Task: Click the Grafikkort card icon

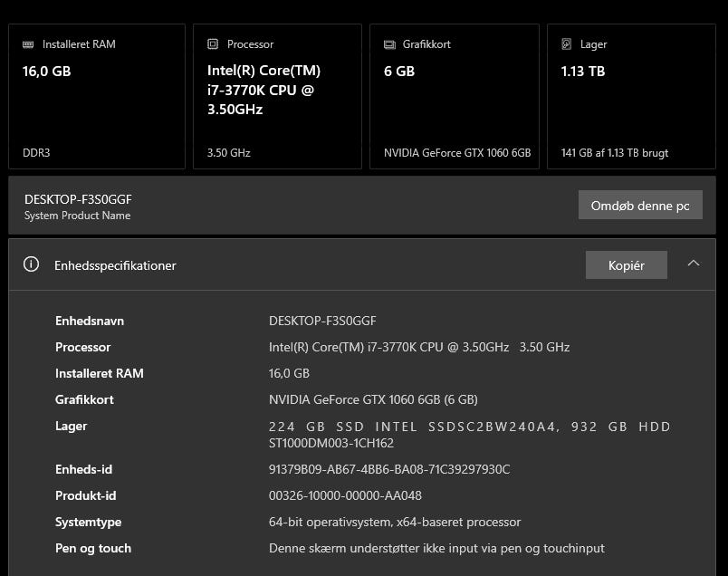Action: tap(389, 44)
